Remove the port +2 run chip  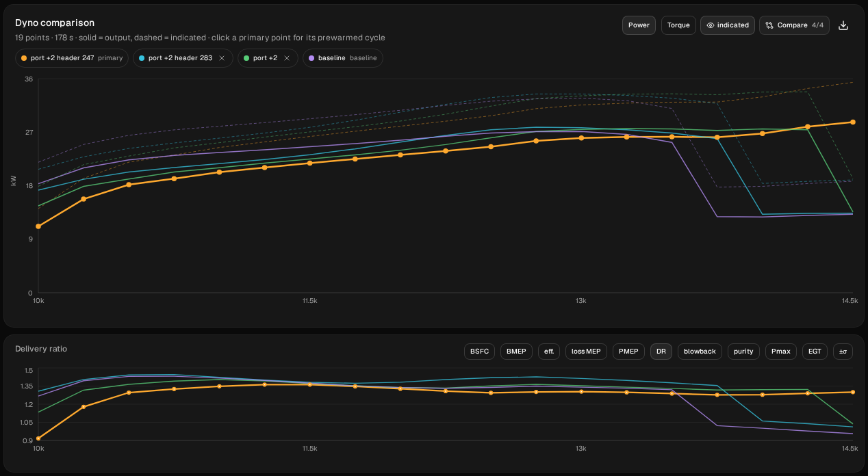click(x=287, y=58)
